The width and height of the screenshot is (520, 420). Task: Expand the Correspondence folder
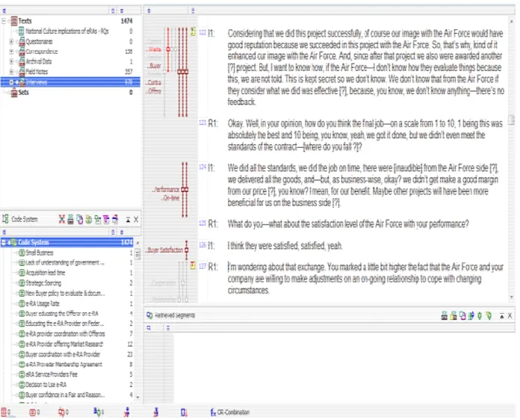(11, 52)
